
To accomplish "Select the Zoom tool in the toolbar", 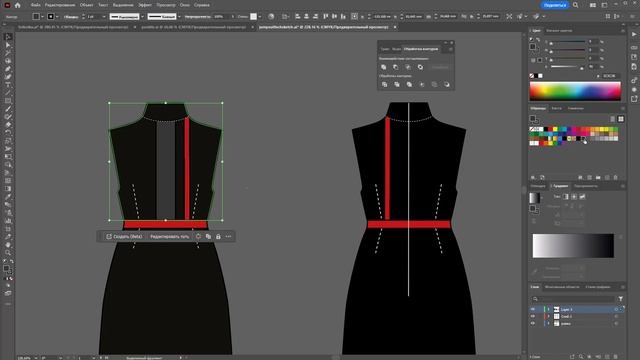I will pos(8,253).
